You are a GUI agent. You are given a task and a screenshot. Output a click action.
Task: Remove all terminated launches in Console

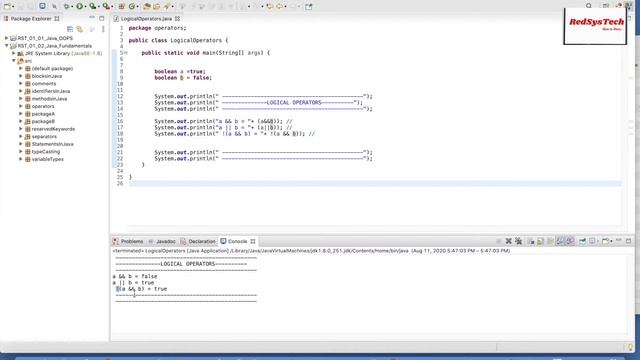click(518, 241)
